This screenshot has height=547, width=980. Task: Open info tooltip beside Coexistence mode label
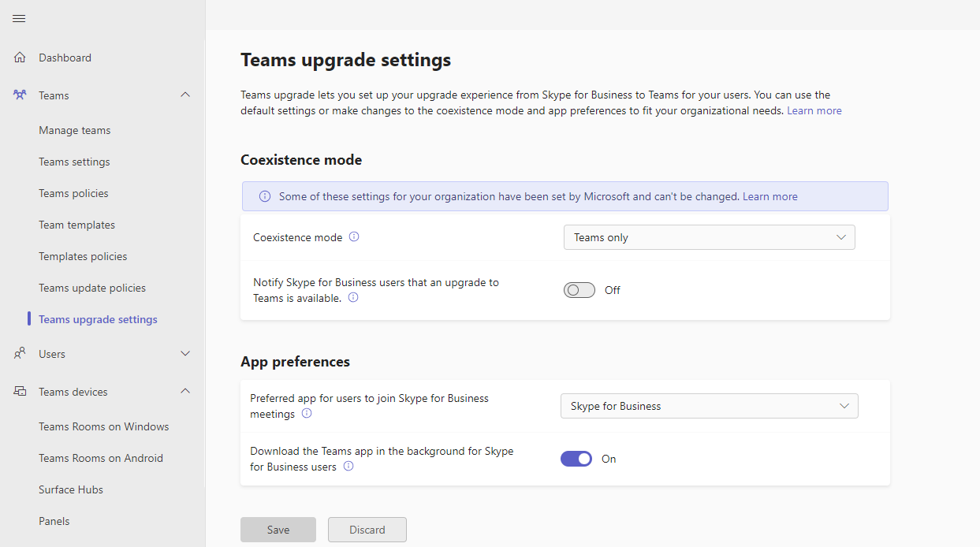click(x=354, y=236)
